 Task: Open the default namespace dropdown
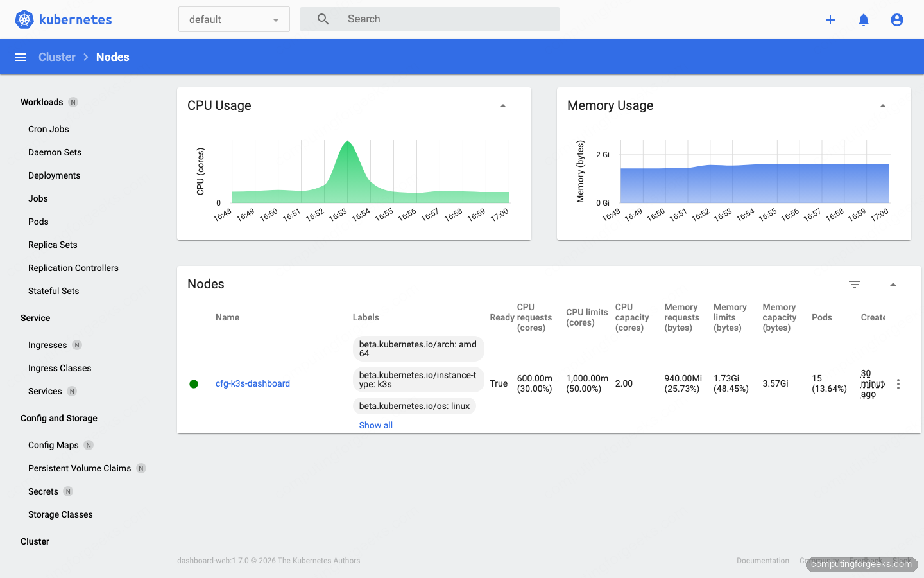pyautogui.click(x=234, y=19)
